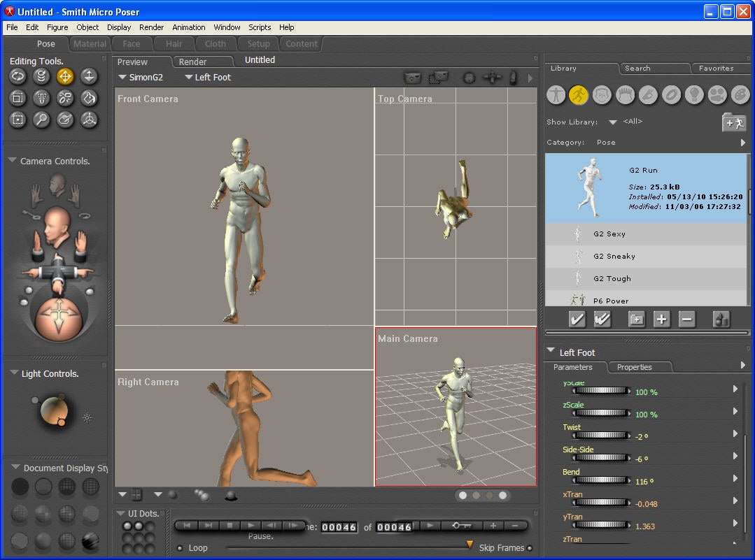Switch to the Material room tab
This screenshot has height=560, width=755.
coord(90,44)
